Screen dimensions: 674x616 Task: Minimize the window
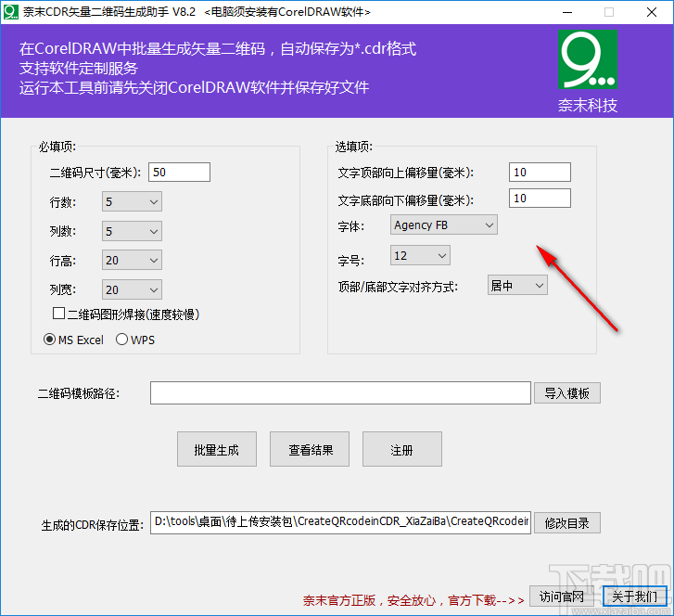coord(567,12)
